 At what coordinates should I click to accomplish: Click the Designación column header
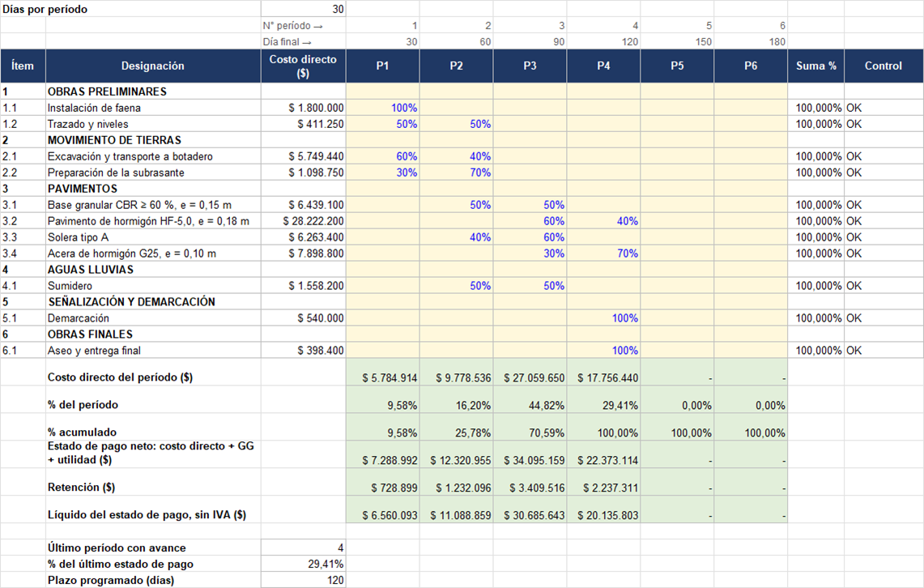click(152, 66)
